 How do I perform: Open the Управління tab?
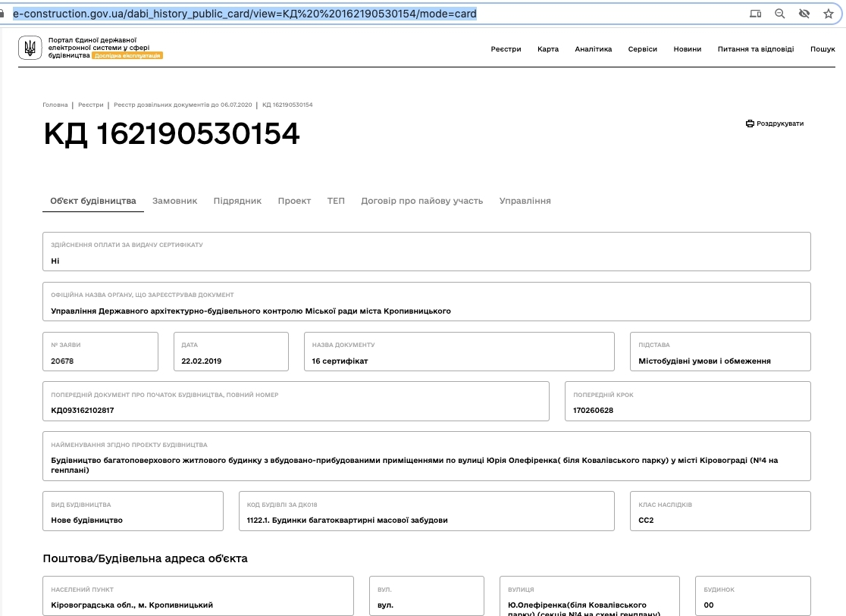click(x=525, y=201)
